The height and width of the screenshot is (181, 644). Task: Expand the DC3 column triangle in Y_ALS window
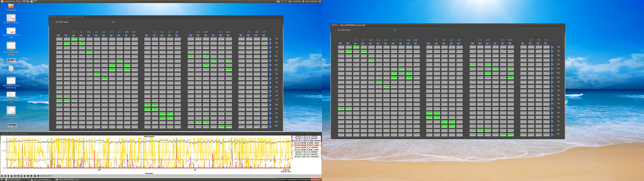coord(162,35)
